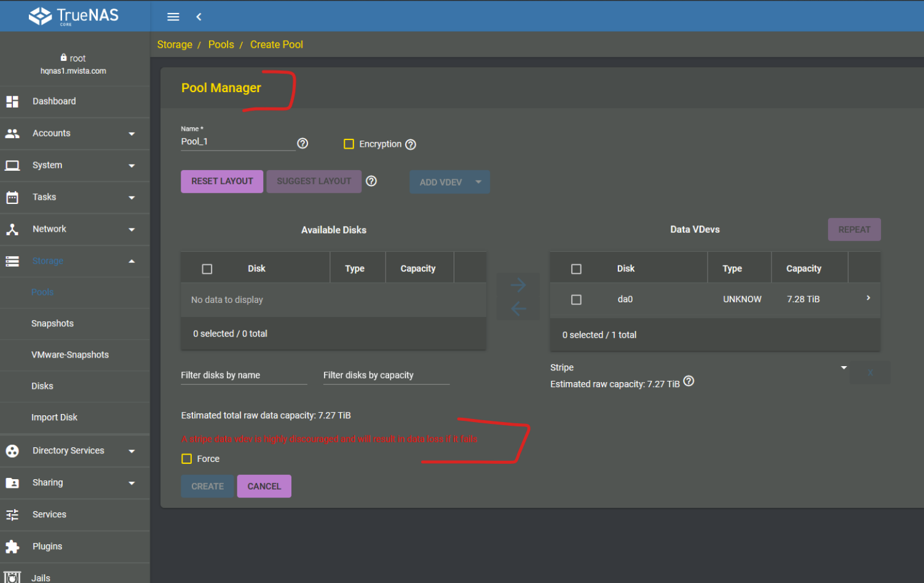
Task: Check the da0 disk row checkbox
Action: coord(576,300)
